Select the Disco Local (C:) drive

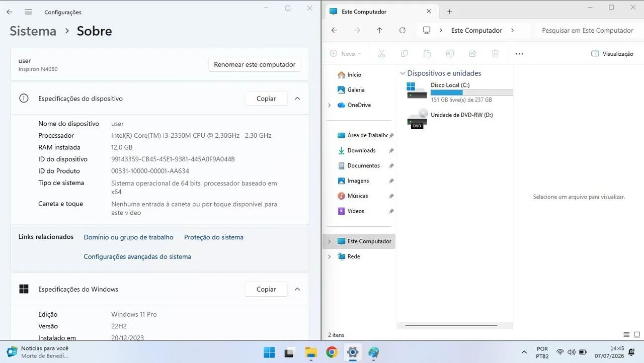(459, 92)
